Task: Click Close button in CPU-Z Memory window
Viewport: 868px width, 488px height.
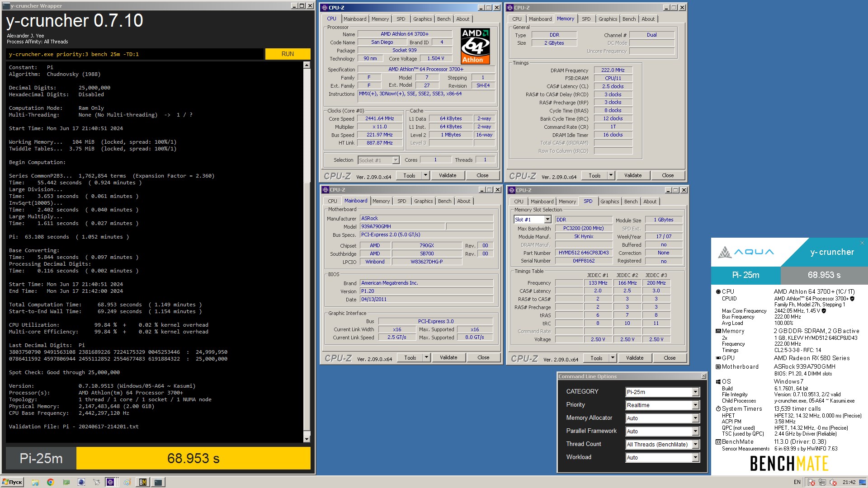Action: [668, 175]
